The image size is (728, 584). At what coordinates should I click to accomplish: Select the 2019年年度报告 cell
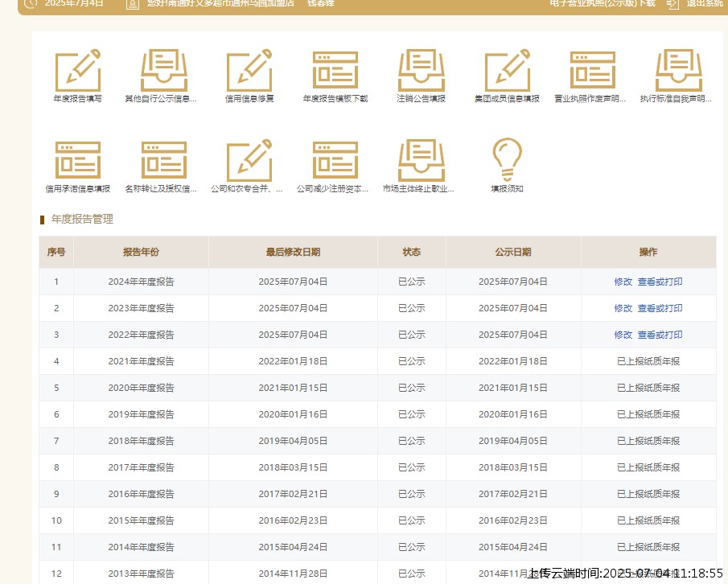coord(141,414)
